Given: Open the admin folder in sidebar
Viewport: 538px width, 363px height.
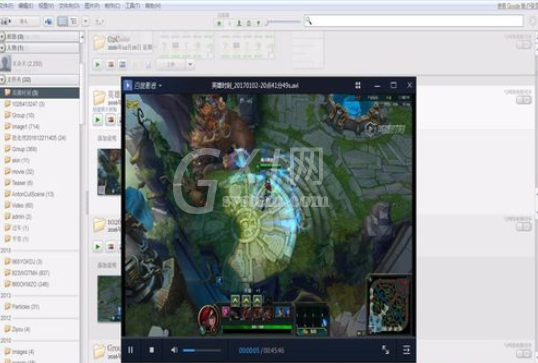Looking at the screenshot, I should point(18,217).
